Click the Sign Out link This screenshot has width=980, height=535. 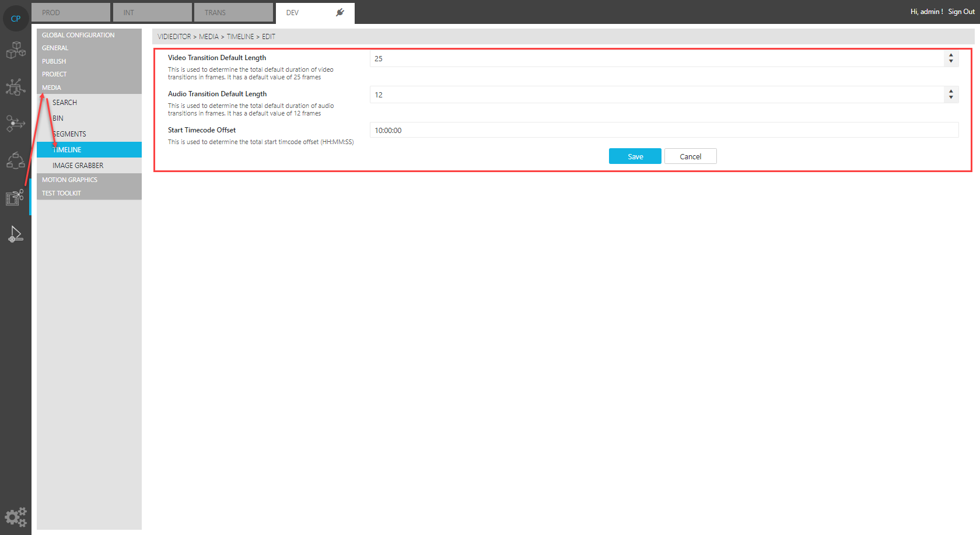(x=961, y=12)
